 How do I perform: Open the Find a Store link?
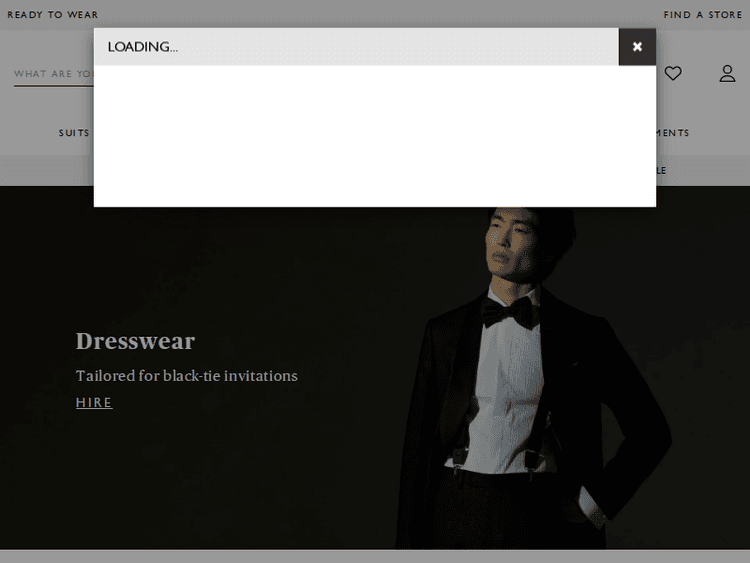[703, 15]
